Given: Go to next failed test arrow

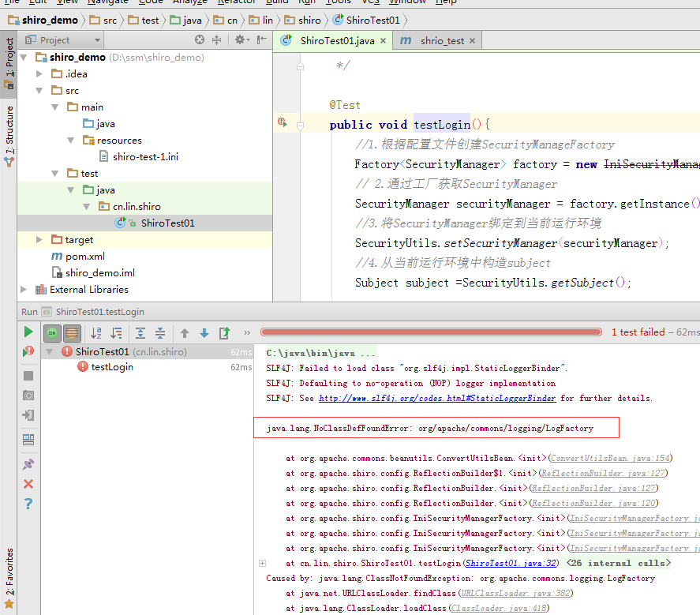Looking at the screenshot, I should pyautogui.click(x=204, y=332).
